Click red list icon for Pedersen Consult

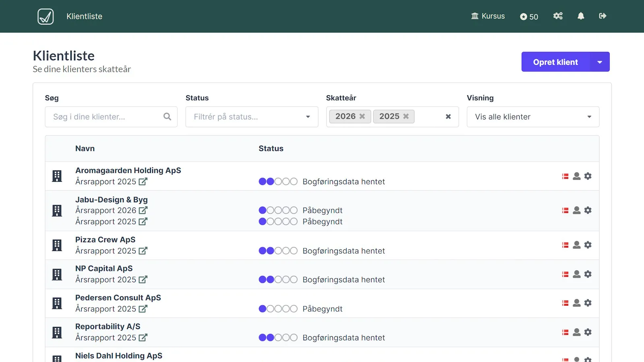[x=566, y=303]
